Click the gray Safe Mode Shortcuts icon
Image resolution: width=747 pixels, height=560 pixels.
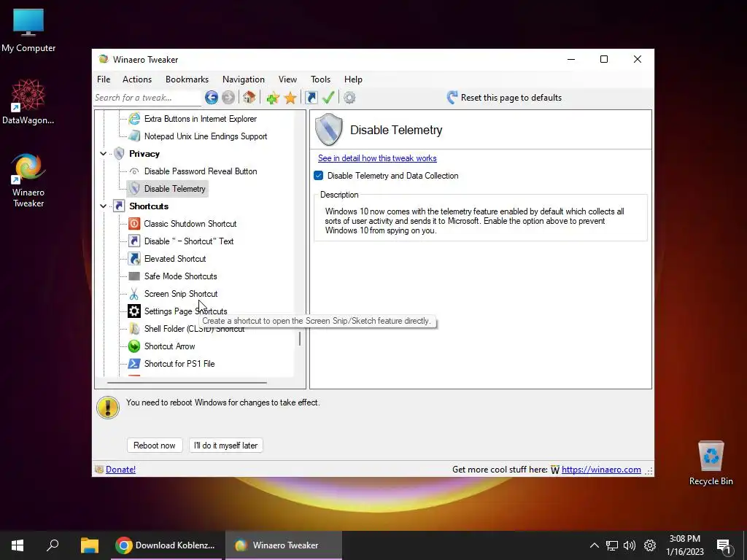tap(134, 276)
